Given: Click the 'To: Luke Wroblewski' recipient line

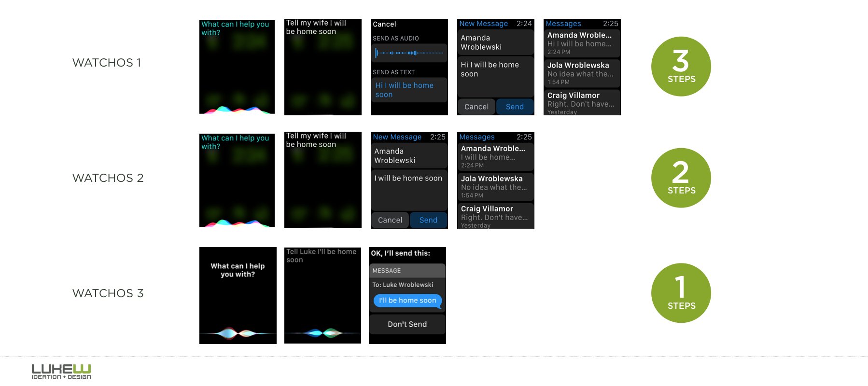Looking at the screenshot, I should [403, 285].
